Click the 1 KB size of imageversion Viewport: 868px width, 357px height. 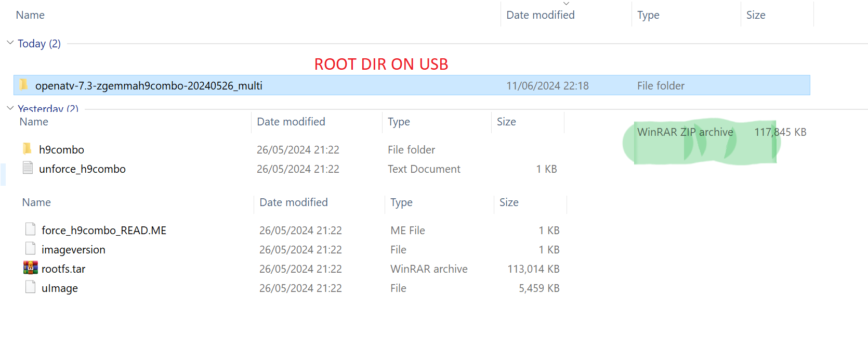[x=549, y=250]
